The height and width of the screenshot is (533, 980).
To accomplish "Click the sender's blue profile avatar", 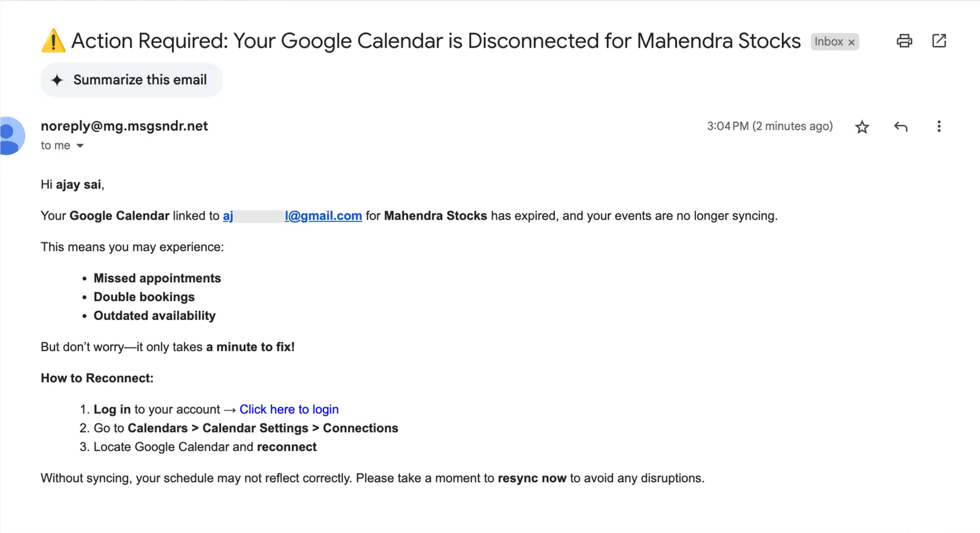I will point(11,136).
